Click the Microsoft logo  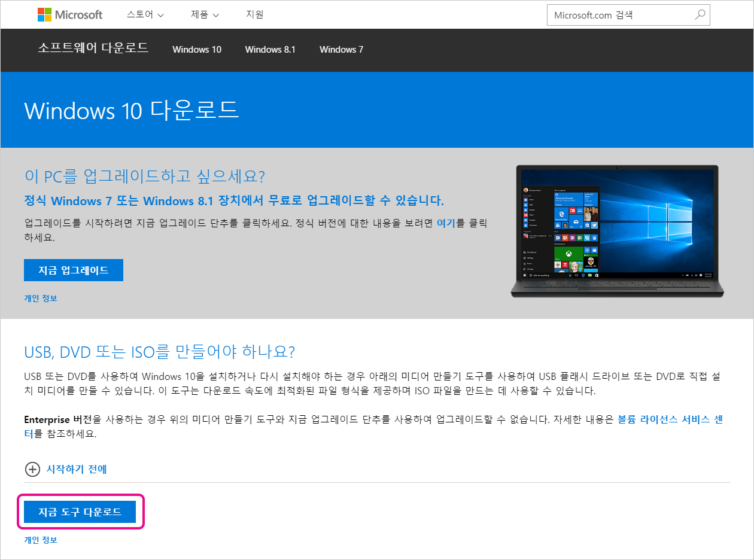pyautogui.click(x=69, y=15)
